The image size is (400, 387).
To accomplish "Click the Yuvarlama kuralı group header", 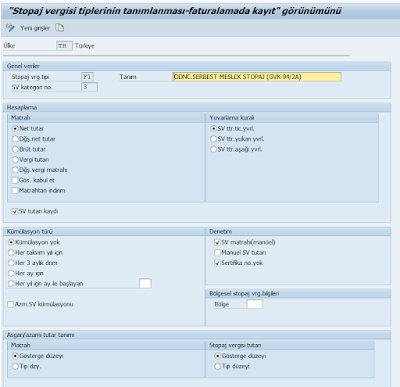I will point(292,118).
